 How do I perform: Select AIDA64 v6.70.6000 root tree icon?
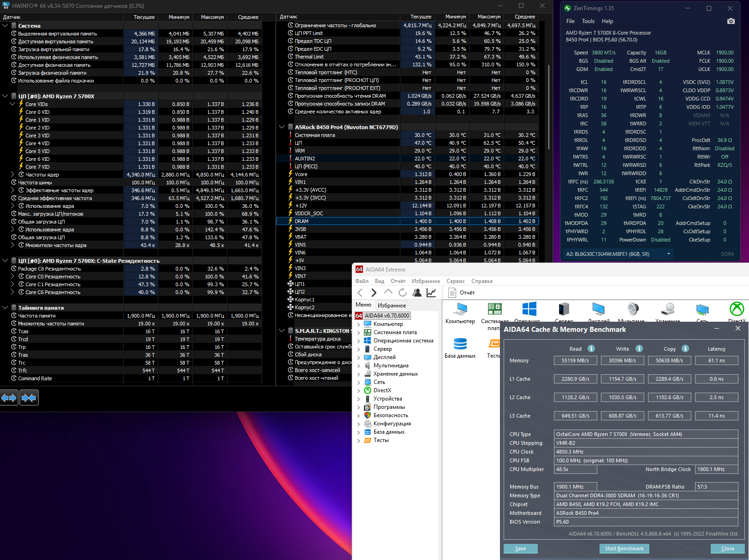click(359, 316)
